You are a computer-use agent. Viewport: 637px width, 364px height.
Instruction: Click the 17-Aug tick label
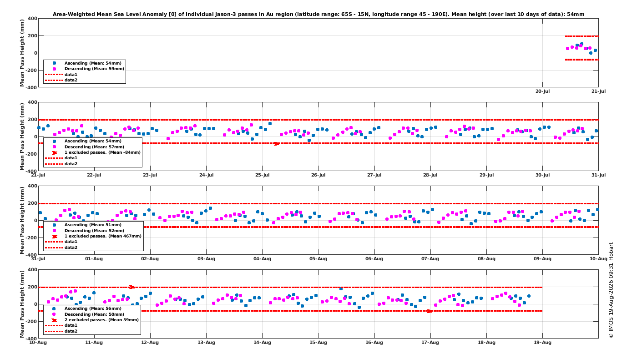tap(430, 343)
